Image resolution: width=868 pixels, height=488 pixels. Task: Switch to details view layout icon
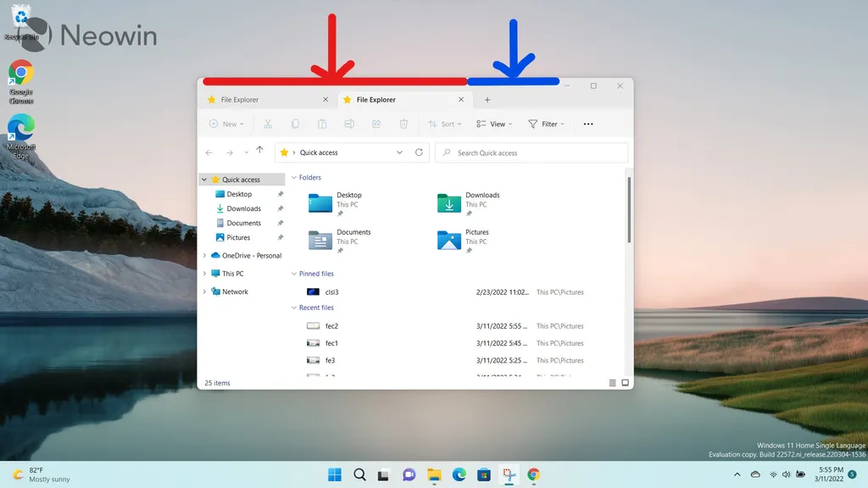click(612, 383)
